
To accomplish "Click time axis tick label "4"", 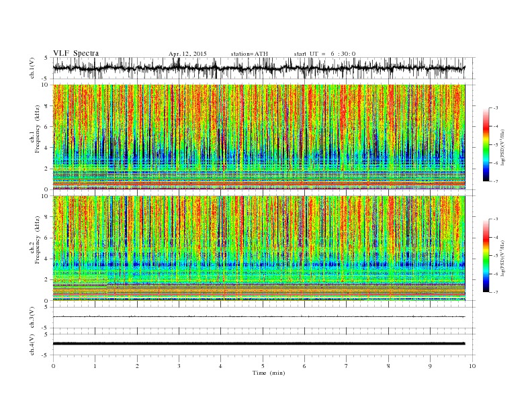I will 220,366.
